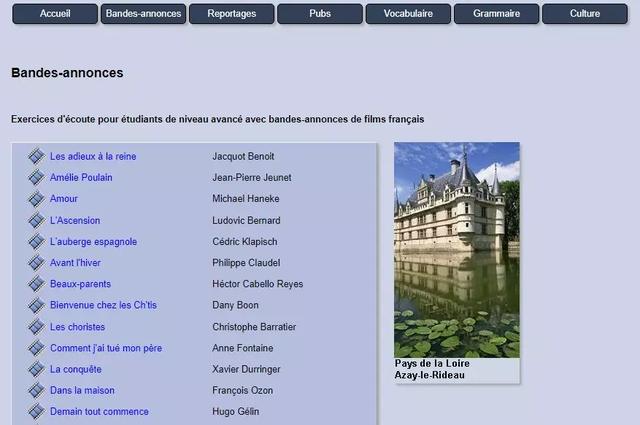Viewport: 640px width, 425px height.
Task: Click the film icon beside Avant l'hiver
Action: (36, 263)
